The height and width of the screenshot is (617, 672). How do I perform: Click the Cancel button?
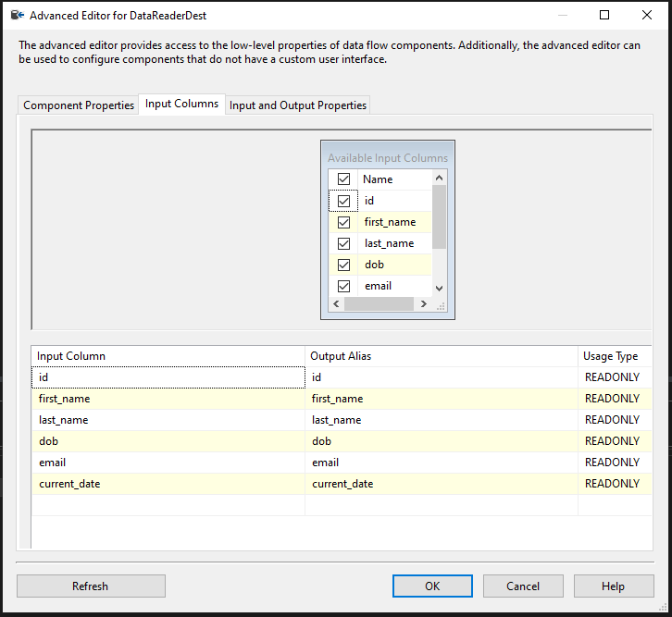pos(523,586)
